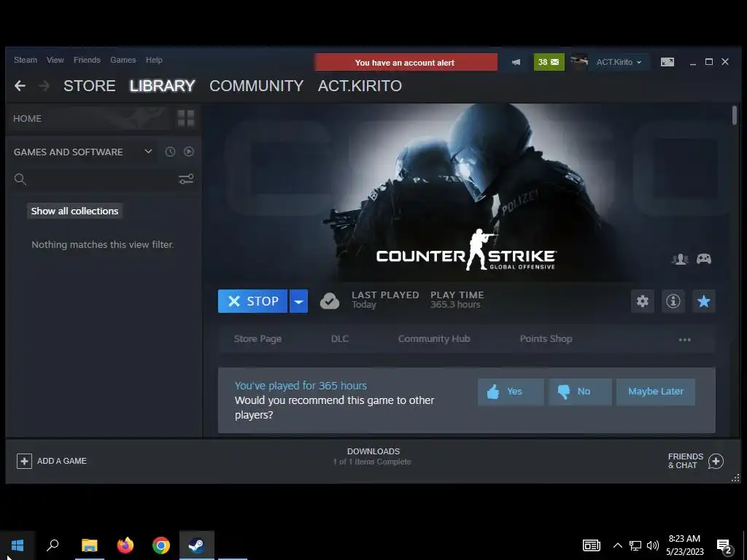Open the launch options arrow beside STOP
Viewport: 747px width, 560px height.
[298, 301]
